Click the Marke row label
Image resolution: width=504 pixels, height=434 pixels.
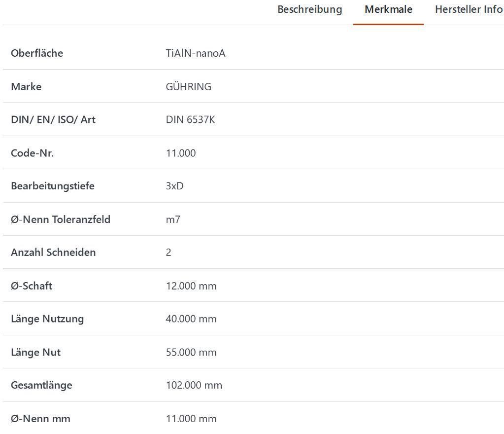(x=26, y=87)
